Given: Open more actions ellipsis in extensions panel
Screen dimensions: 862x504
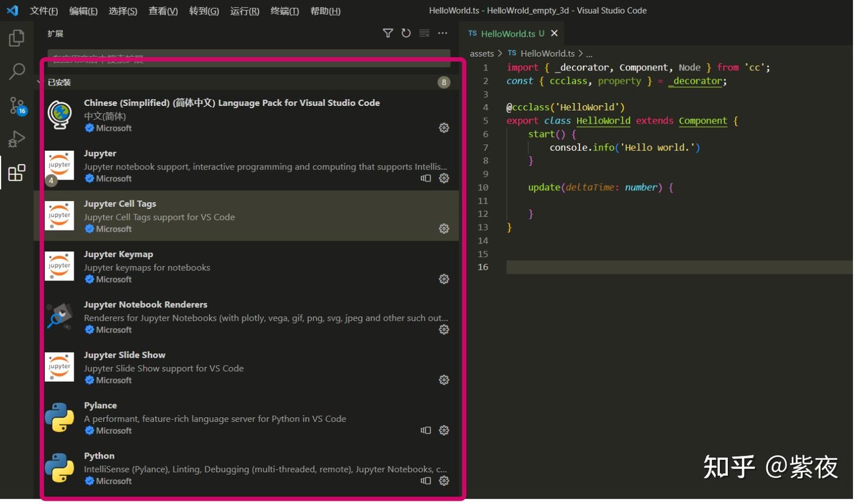Looking at the screenshot, I should coord(442,34).
